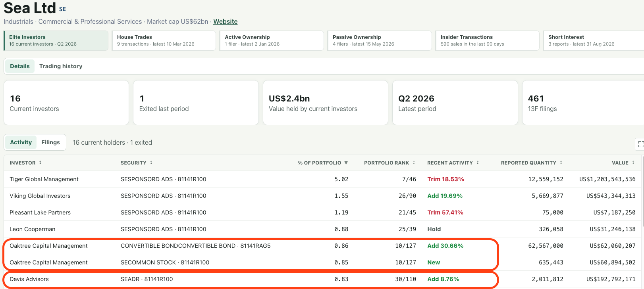
Task: Sort by Security column arrow icon
Action: click(x=151, y=163)
